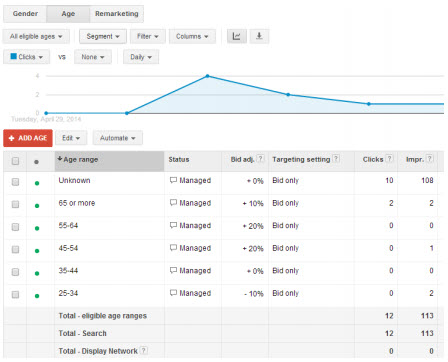The height and width of the screenshot is (362, 448).
Task: Open Impr. column help question mark
Action: coord(430,159)
